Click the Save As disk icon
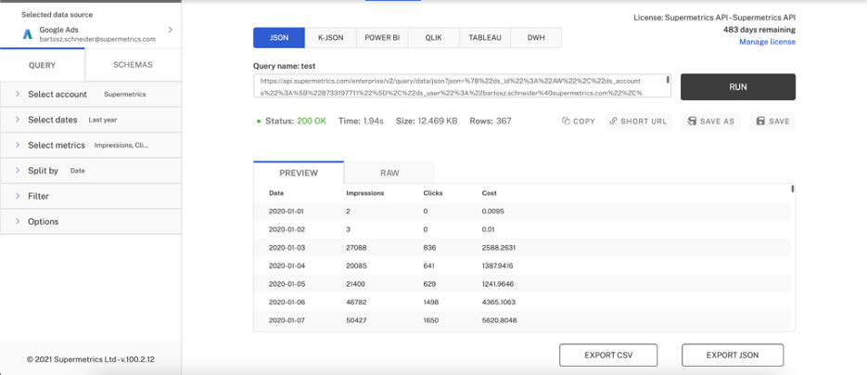The width and height of the screenshot is (868, 375). coord(692,122)
